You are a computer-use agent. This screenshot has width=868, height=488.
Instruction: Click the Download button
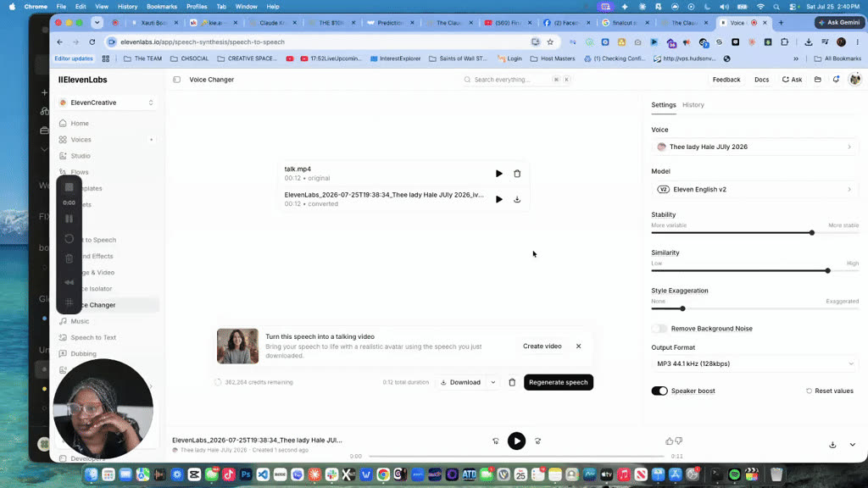[x=460, y=382]
